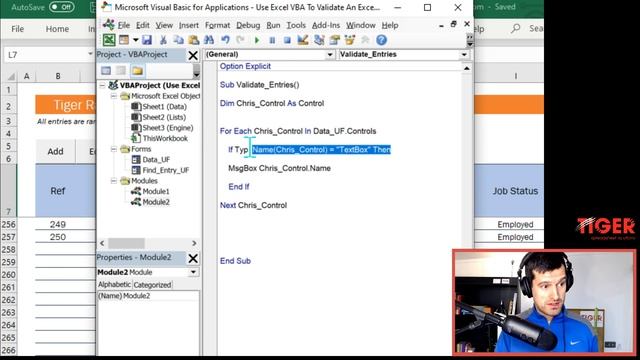This screenshot has height=360, width=640.
Task: Click the Cut scissors icon
Action: pyautogui.click(x=163, y=40)
